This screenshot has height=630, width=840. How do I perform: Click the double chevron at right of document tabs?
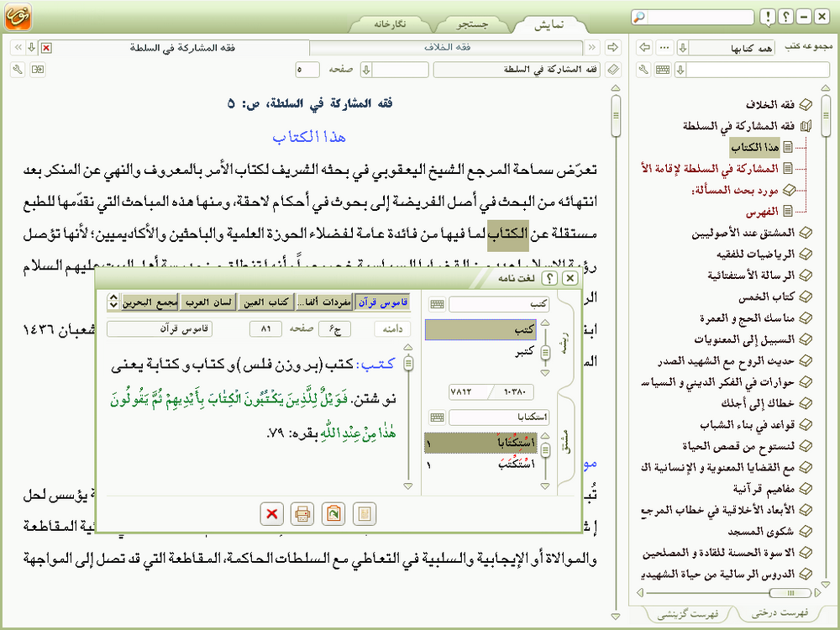[x=592, y=47]
